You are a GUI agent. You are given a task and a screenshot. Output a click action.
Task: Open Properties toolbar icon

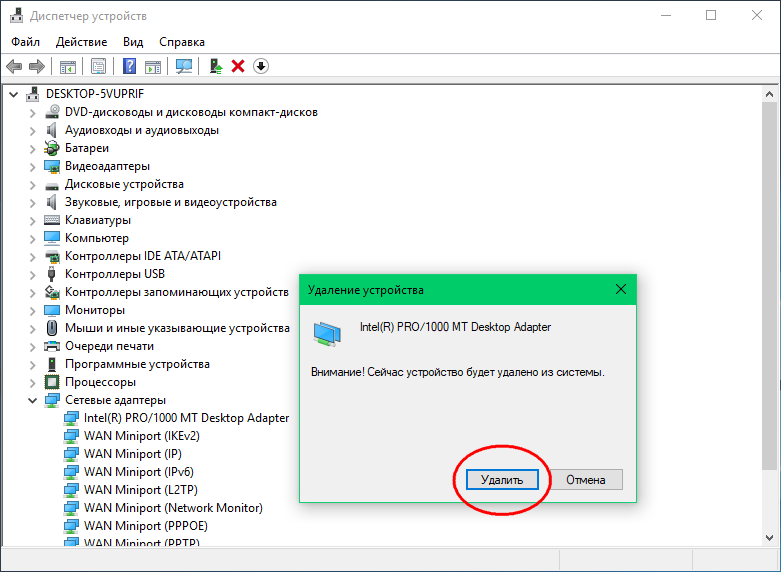(x=98, y=66)
